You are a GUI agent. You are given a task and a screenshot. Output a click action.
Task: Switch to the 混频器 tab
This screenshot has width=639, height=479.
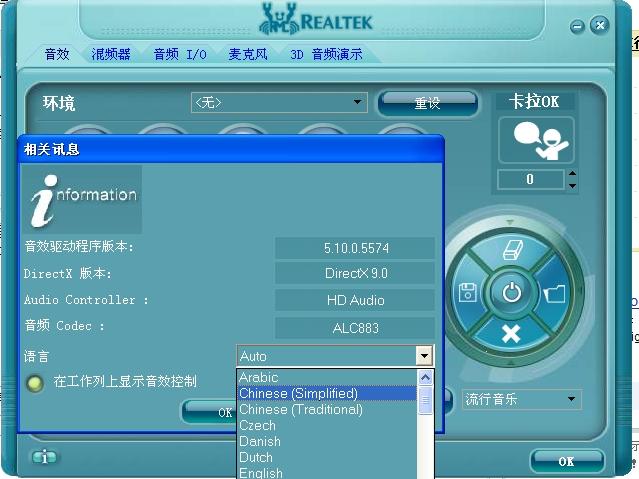point(111,54)
